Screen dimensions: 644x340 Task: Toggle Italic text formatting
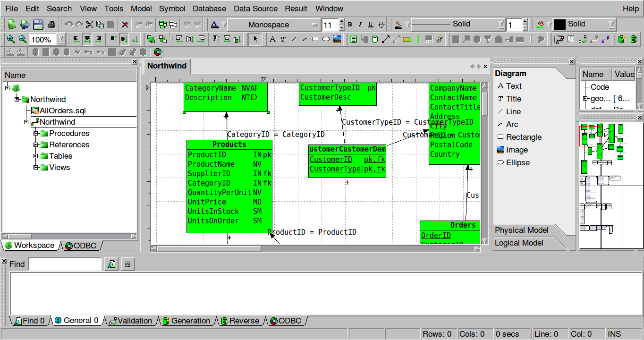tap(360, 25)
